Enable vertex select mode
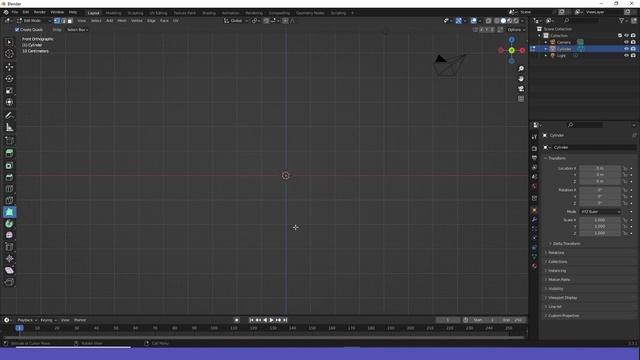Screen dimensions: 640x360 coord(57,20)
